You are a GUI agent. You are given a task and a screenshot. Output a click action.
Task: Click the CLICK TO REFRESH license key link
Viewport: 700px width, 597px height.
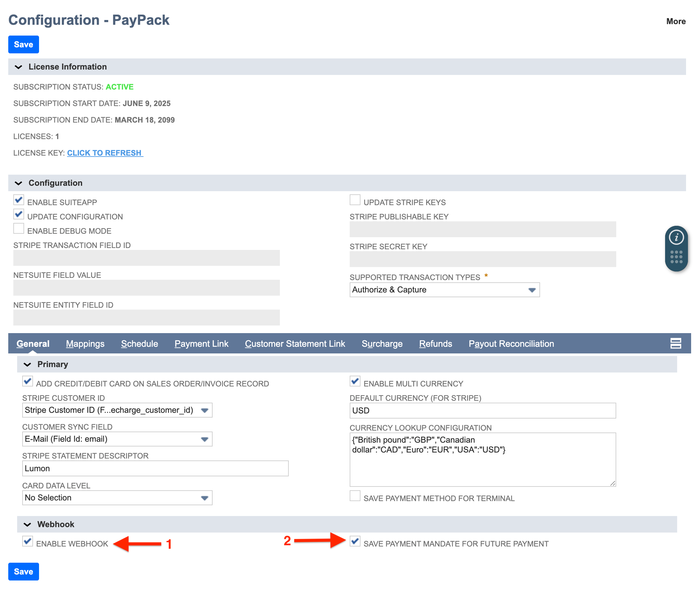click(x=105, y=153)
